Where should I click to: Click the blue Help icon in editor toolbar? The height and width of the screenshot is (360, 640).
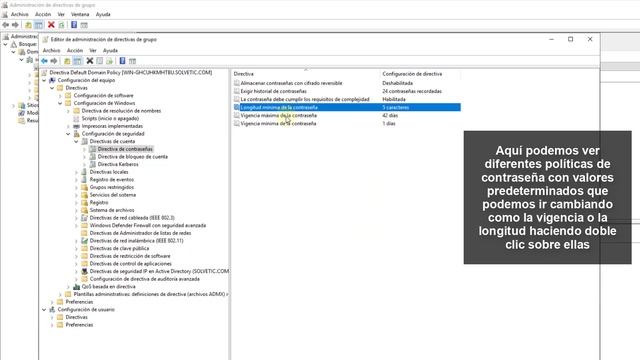coord(122,61)
